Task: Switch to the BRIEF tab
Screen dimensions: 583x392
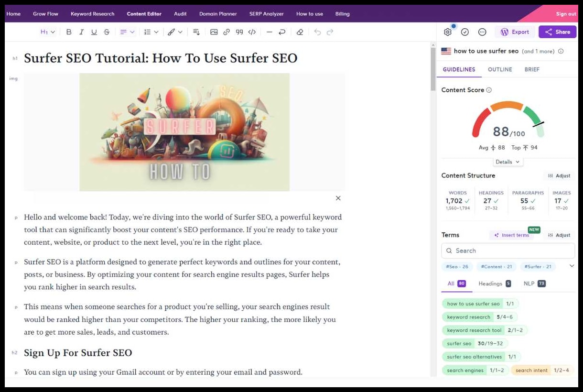Action: pos(532,69)
